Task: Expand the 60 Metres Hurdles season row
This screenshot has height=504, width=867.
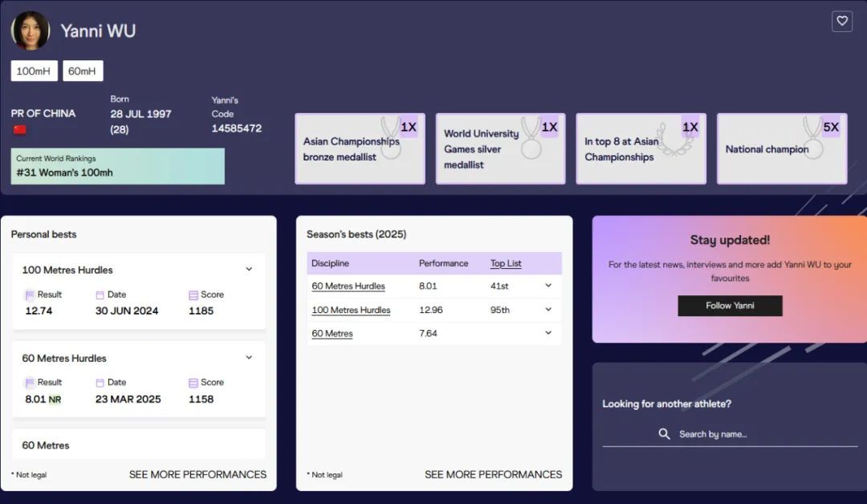Action: click(x=548, y=286)
